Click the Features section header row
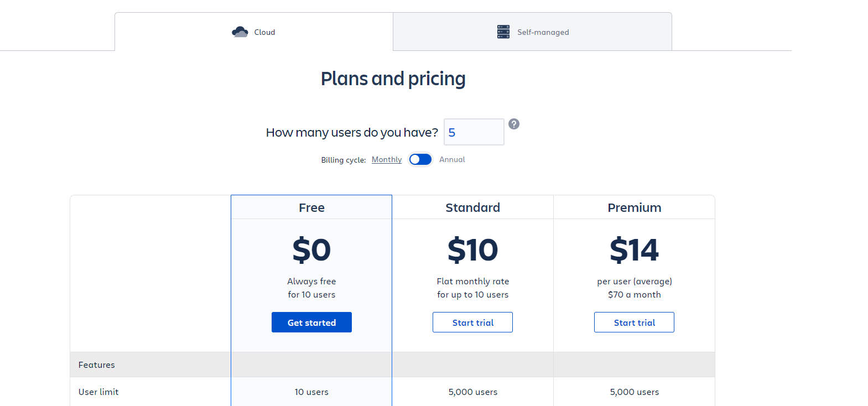This screenshot has width=868, height=406. coord(97,365)
